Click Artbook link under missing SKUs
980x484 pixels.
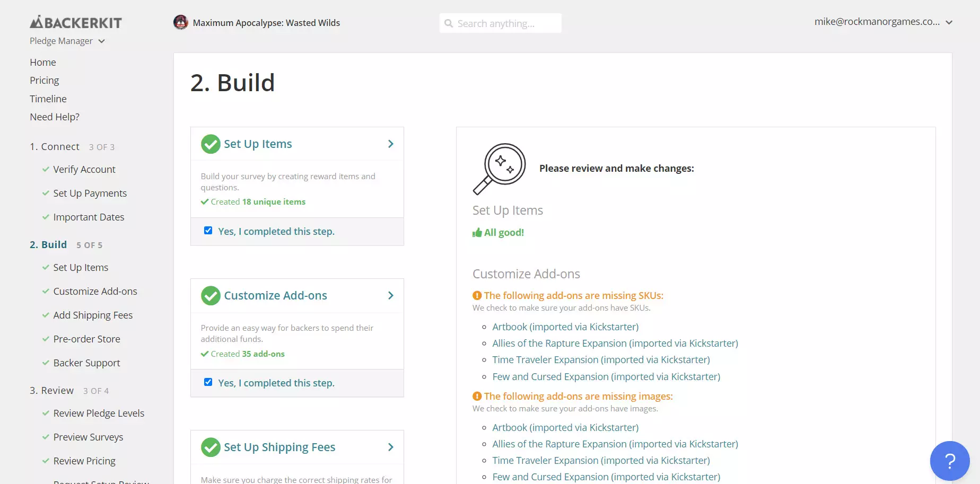point(565,327)
